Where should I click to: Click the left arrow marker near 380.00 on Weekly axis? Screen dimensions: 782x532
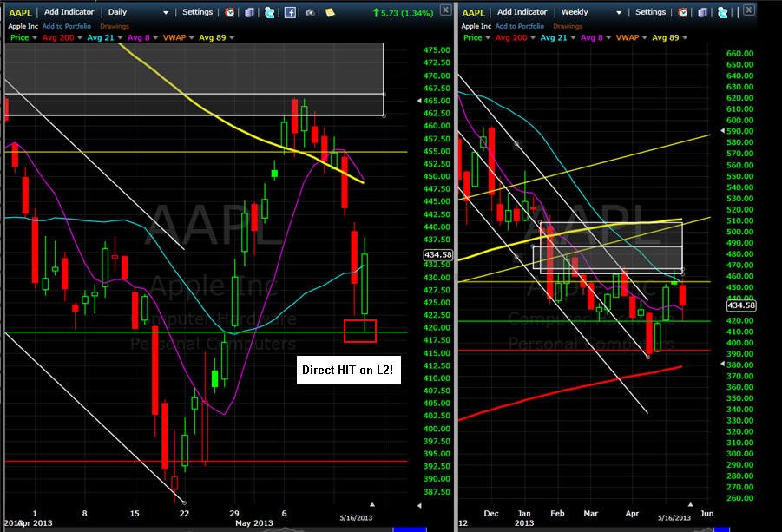click(722, 365)
